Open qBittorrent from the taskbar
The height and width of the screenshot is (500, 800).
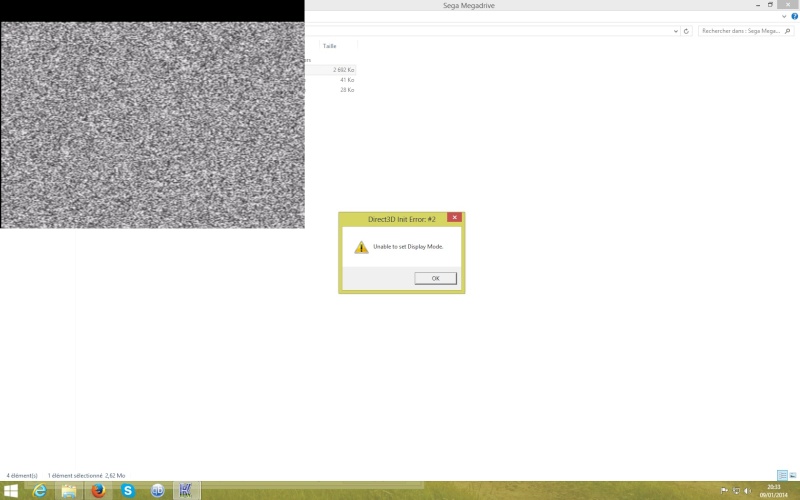[x=157, y=491]
